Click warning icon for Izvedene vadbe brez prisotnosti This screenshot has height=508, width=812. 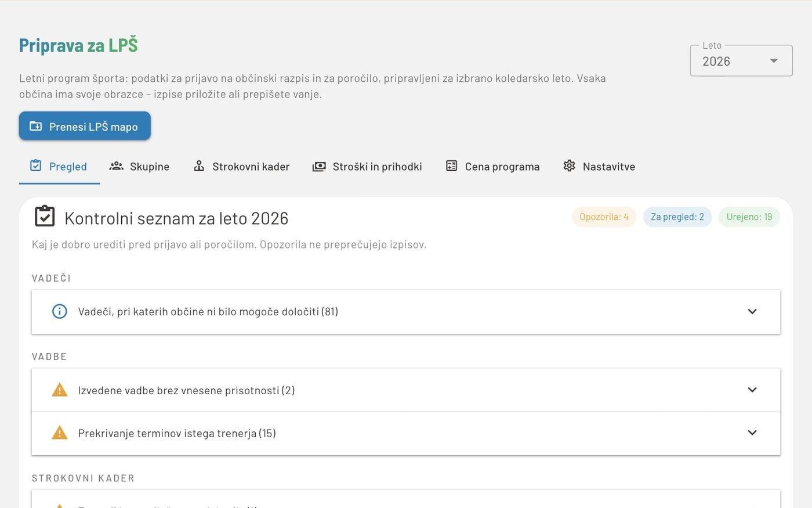click(60, 390)
